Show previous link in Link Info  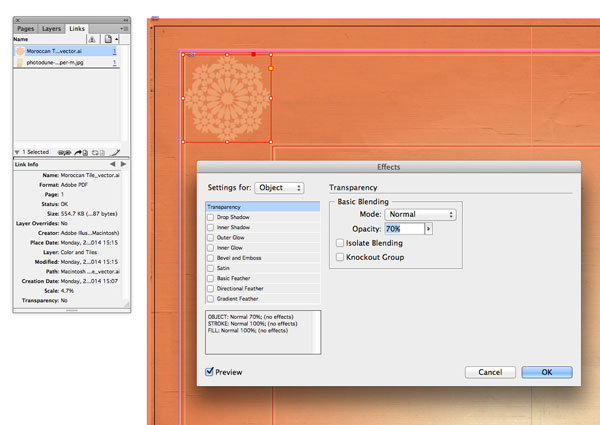(112, 164)
